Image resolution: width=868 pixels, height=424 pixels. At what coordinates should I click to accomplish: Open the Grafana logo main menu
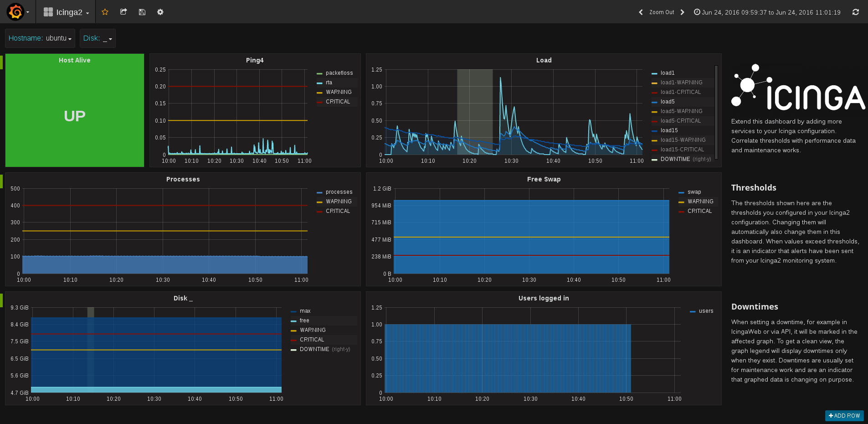[18, 12]
